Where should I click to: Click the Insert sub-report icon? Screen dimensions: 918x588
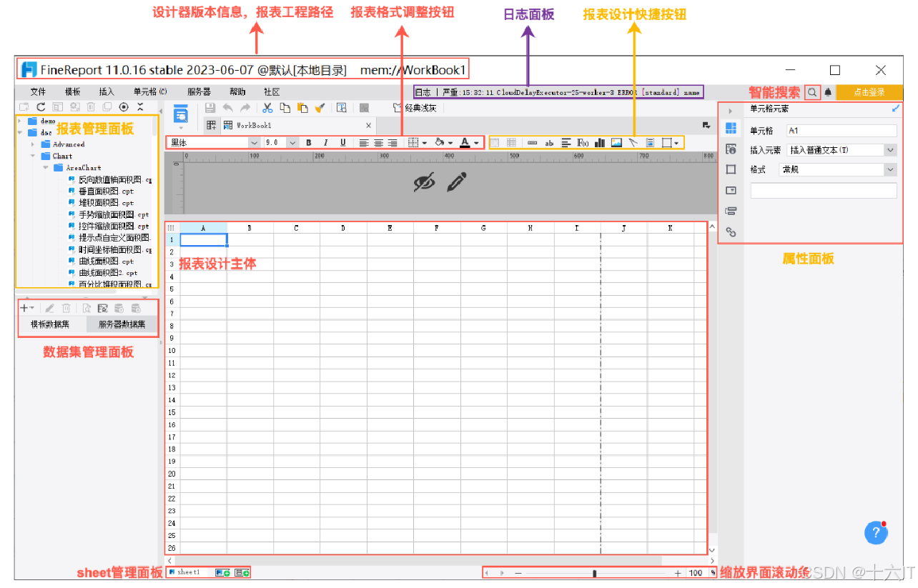click(650, 143)
